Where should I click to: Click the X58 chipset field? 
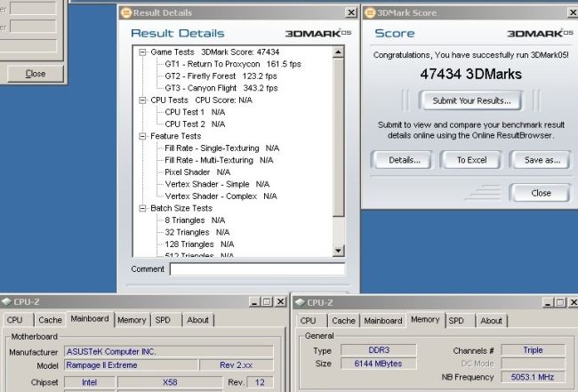tap(170, 382)
